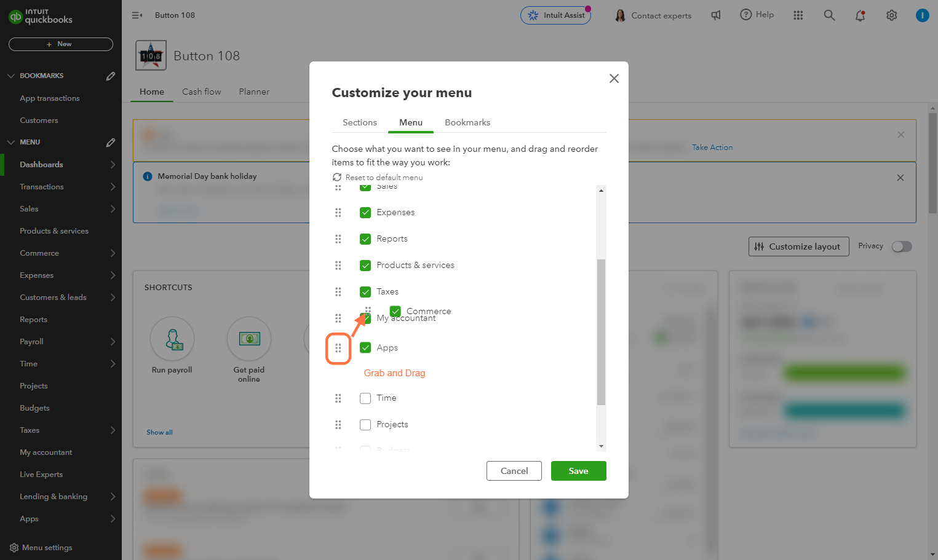Collapse the MENU section chevron
The width and height of the screenshot is (938, 560).
pyautogui.click(x=11, y=143)
